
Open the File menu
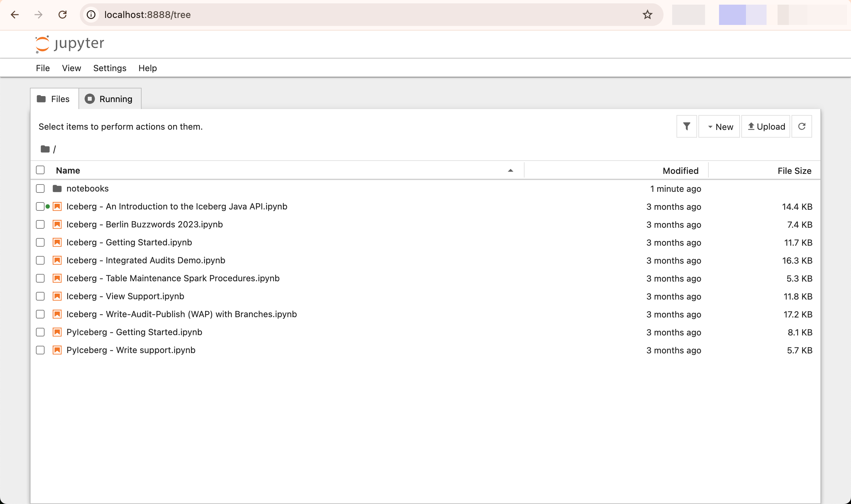coord(43,68)
